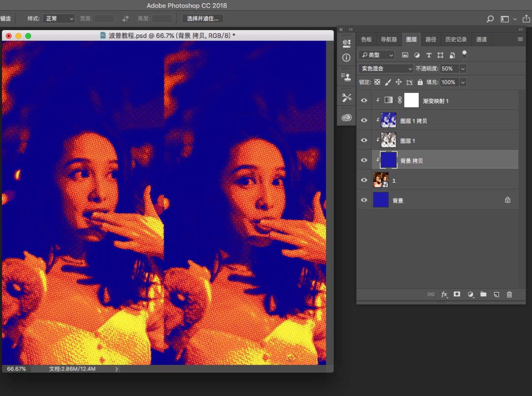The width and height of the screenshot is (532, 396).
Task: Open the crossed tools panel icon in dock
Action: point(346,98)
